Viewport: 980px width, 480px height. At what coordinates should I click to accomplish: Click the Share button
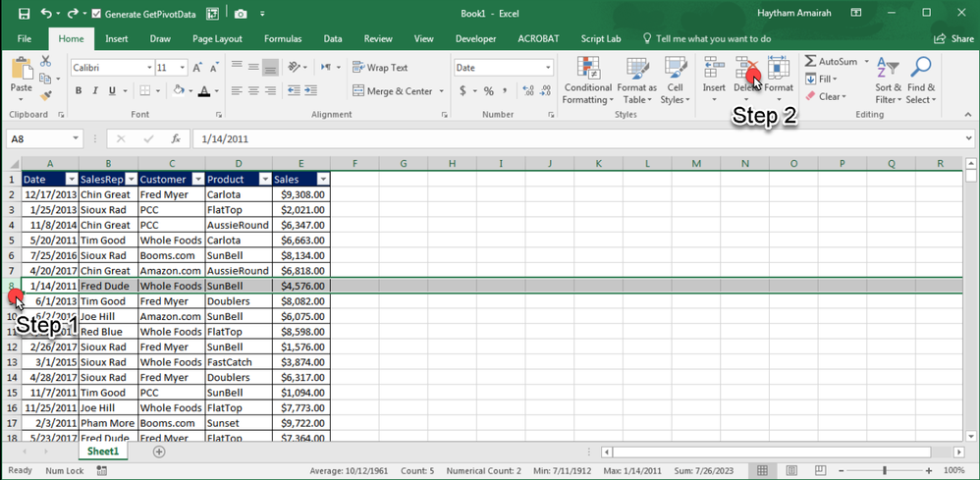953,38
